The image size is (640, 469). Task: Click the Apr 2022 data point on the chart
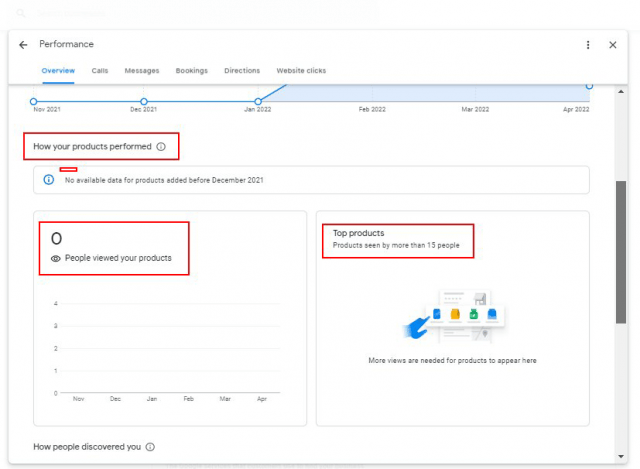(x=589, y=86)
